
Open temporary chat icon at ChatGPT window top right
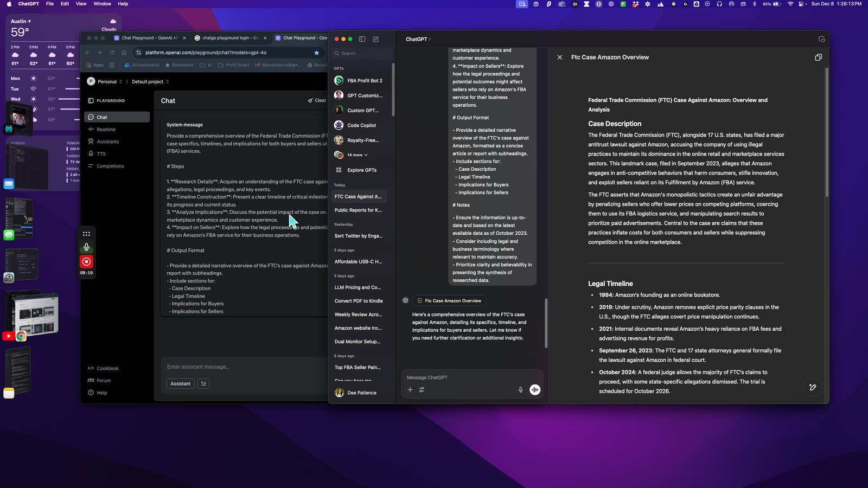click(x=821, y=39)
